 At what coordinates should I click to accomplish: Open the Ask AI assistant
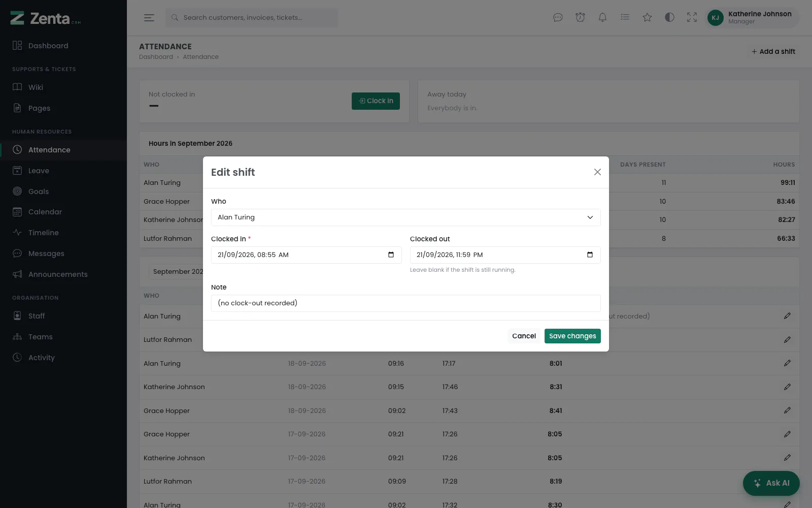coord(771,483)
